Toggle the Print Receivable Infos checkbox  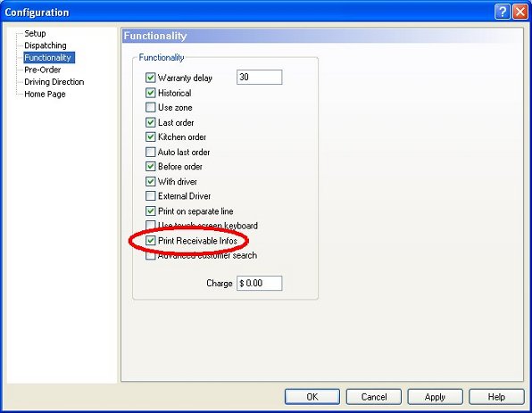tap(150, 241)
